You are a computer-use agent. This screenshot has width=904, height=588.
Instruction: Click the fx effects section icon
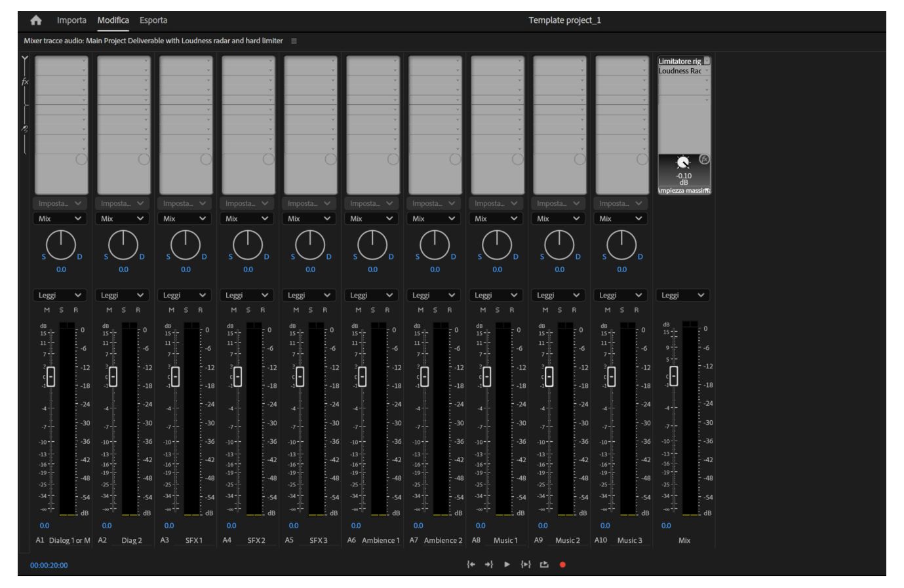tap(25, 82)
